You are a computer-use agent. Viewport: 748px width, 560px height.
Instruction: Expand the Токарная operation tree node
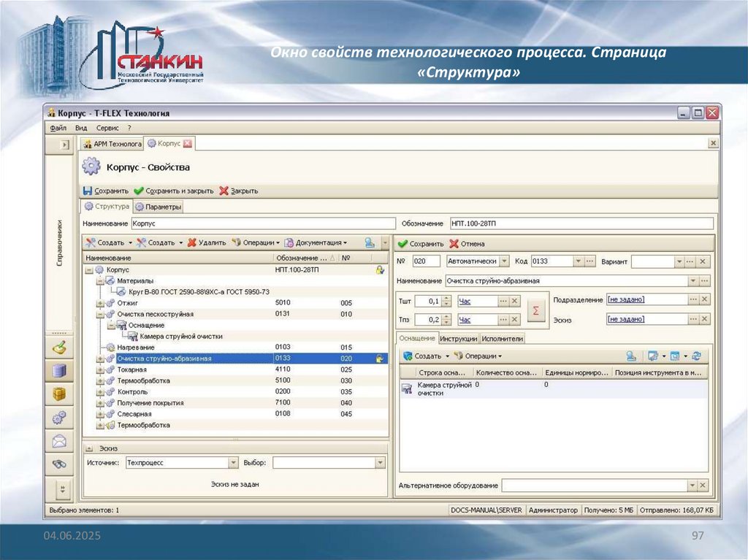click(x=100, y=369)
